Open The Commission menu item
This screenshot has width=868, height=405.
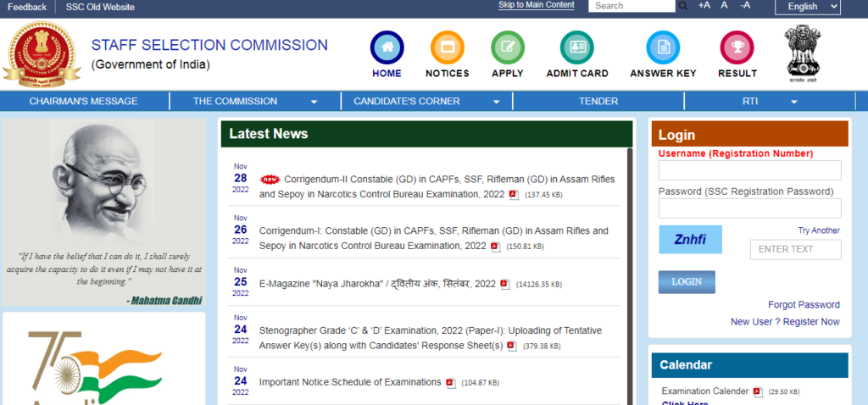pos(236,102)
